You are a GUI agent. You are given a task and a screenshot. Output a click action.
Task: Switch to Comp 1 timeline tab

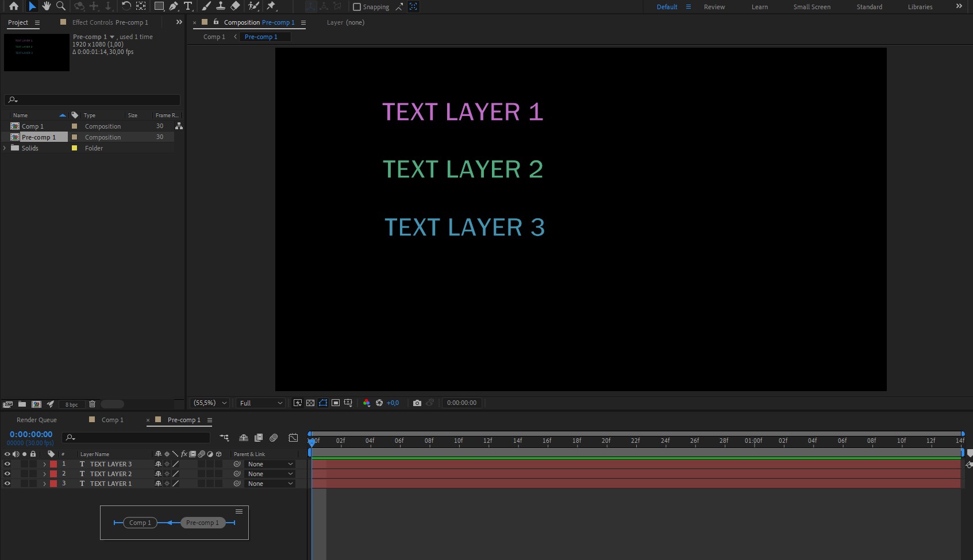[113, 420]
